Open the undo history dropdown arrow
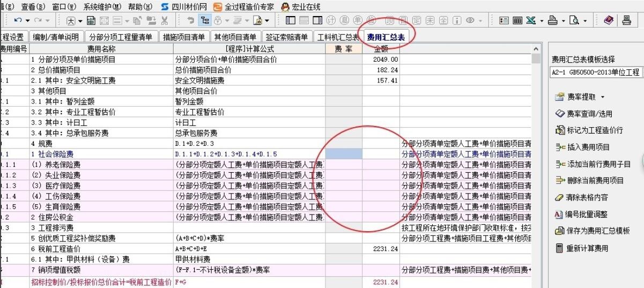The width and height of the screenshot is (644, 288). (x=27, y=21)
